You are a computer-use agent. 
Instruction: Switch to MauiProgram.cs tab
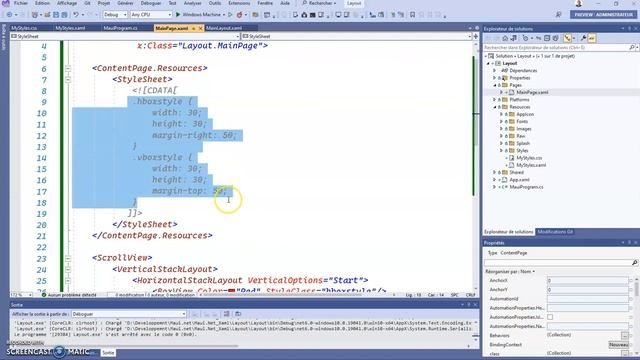coord(120,28)
